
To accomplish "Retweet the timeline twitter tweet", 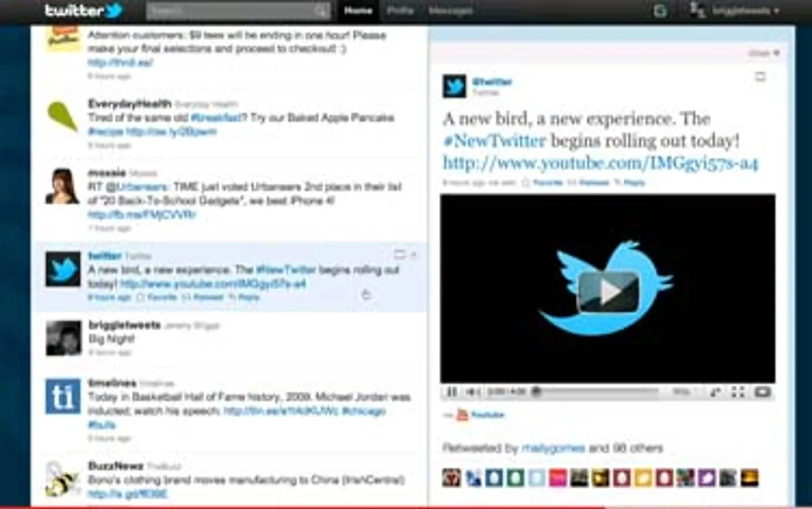I will (x=202, y=297).
